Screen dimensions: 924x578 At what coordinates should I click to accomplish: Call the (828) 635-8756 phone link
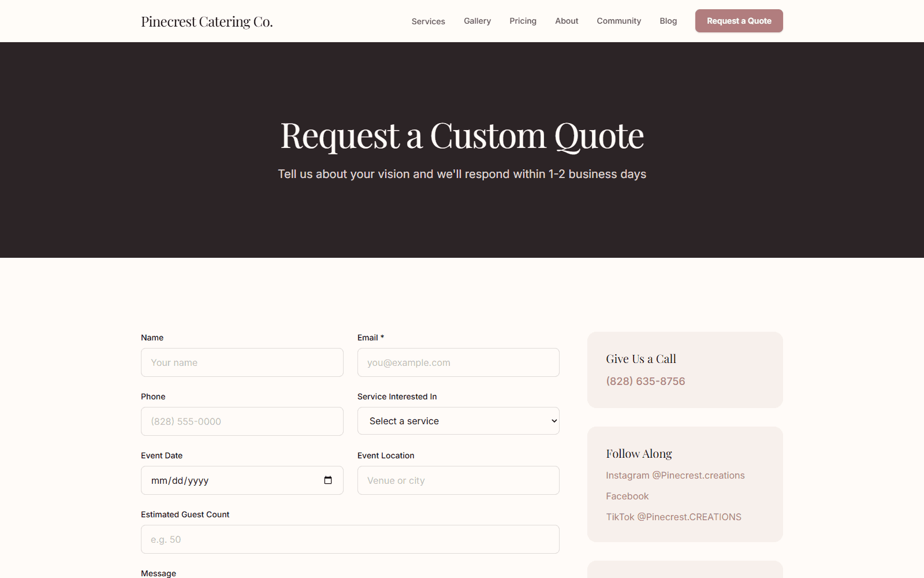click(645, 381)
